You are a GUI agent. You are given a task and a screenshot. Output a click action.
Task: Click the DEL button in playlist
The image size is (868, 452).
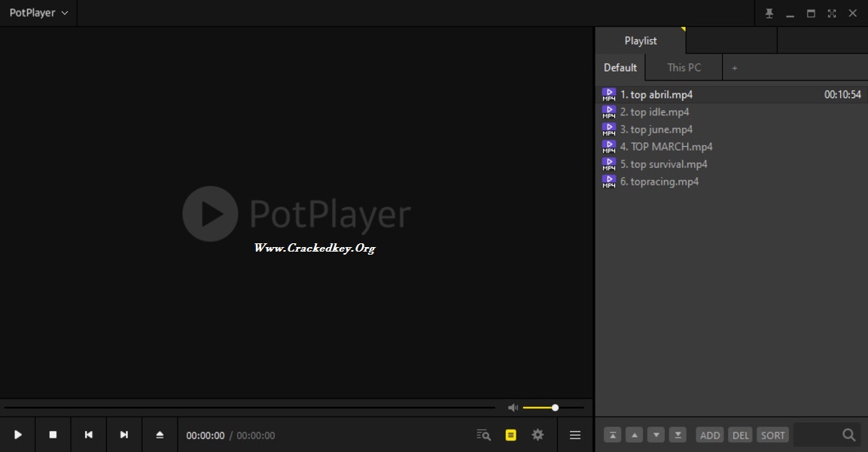click(740, 435)
